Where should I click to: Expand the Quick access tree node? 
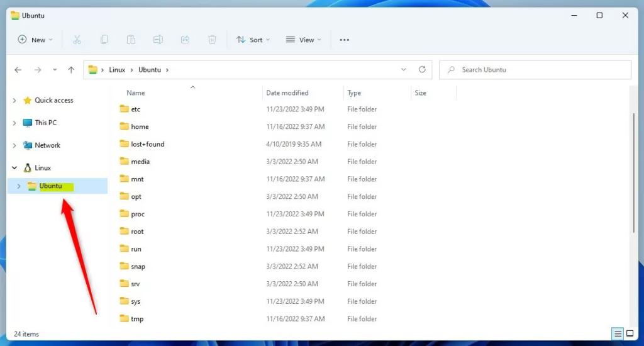(14, 101)
